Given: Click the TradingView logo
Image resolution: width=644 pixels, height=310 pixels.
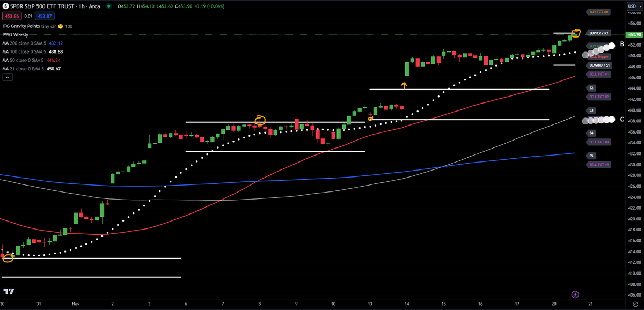Looking at the screenshot, I should click(x=8, y=291).
